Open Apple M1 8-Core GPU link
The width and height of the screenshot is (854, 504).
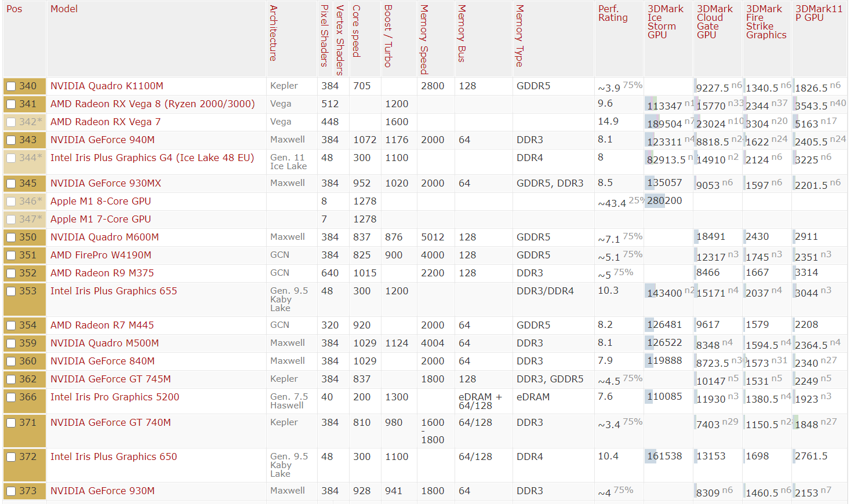coord(100,201)
